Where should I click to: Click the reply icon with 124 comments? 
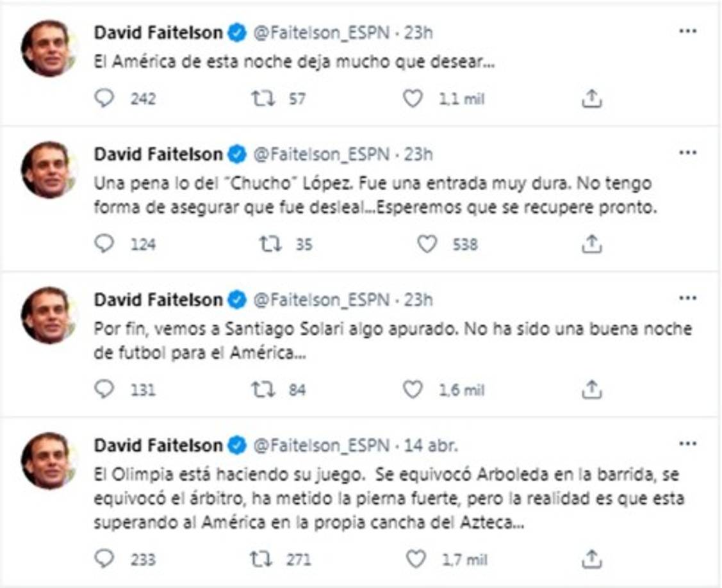(x=104, y=244)
